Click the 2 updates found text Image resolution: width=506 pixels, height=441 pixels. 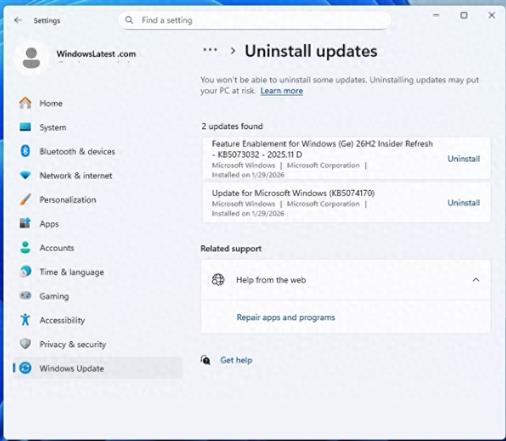click(232, 126)
